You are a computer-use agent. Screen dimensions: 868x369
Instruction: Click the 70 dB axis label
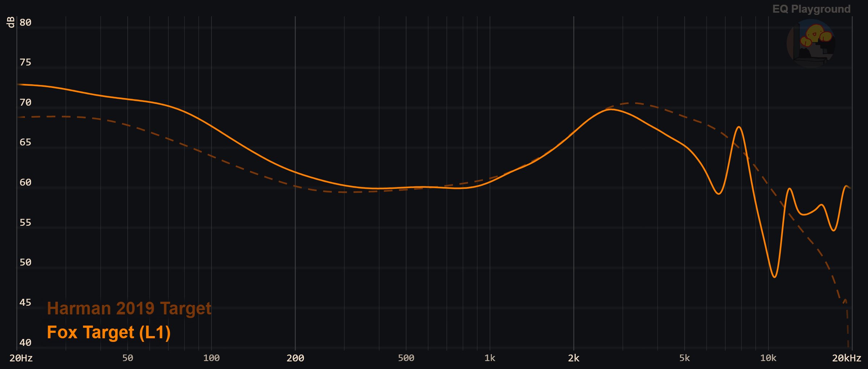(x=25, y=102)
